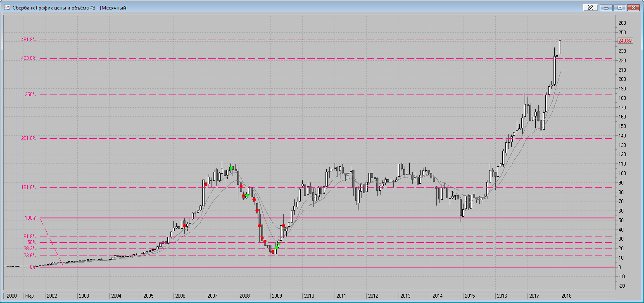Click the 23.6% Fibonacci level label
Image resolution: width=644 pixels, height=303 pixels.
(30, 256)
